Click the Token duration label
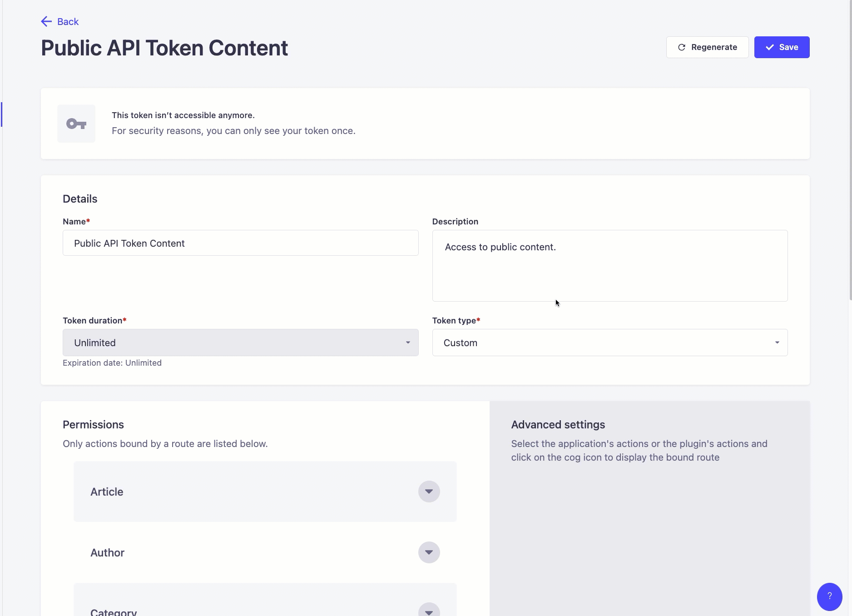 94,321
